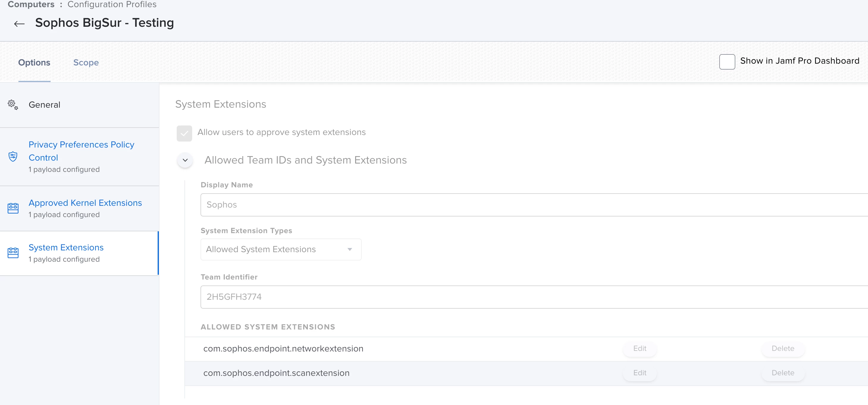Delete com.sophos.endpoint.scanextension entry
Image resolution: width=868 pixels, height=405 pixels.
tap(783, 373)
